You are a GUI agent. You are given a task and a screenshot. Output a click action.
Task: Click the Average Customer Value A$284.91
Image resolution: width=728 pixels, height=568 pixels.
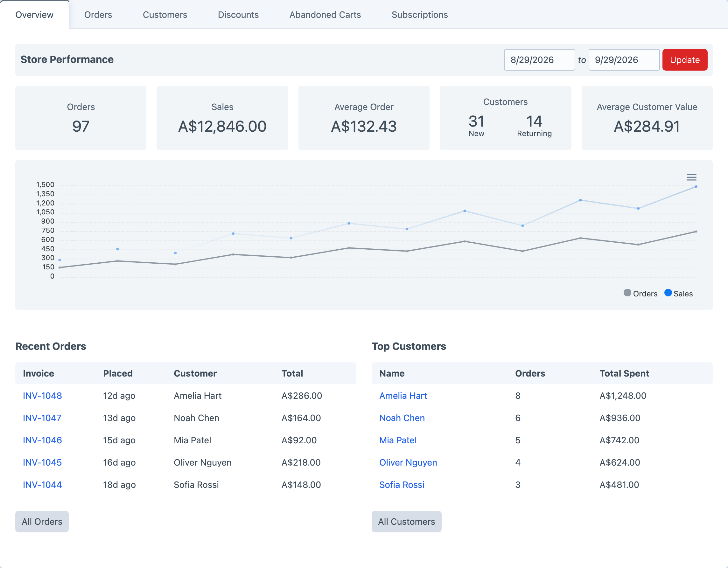(x=647, y=126)
